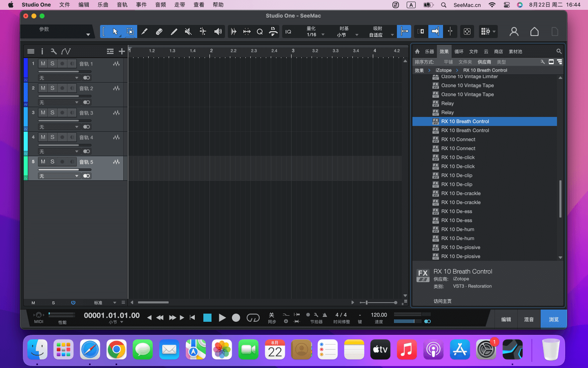Click the 访问主页 link

443,301
